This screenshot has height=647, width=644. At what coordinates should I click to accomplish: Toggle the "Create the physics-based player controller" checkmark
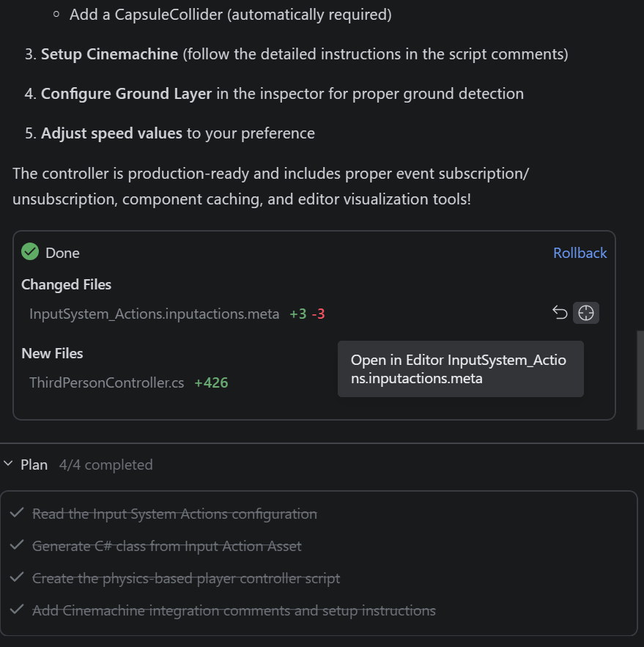[17, 578]
